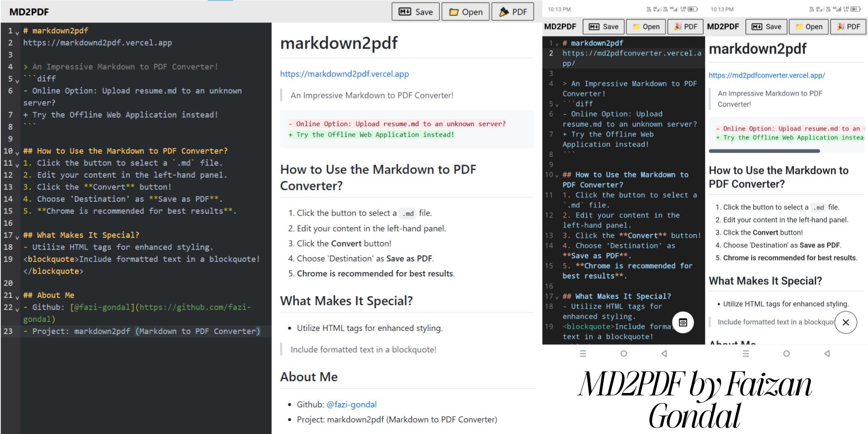868x434 pixels.
Task: Collapse the About Me section fold on line 21
Action: [x=16, y=297]
